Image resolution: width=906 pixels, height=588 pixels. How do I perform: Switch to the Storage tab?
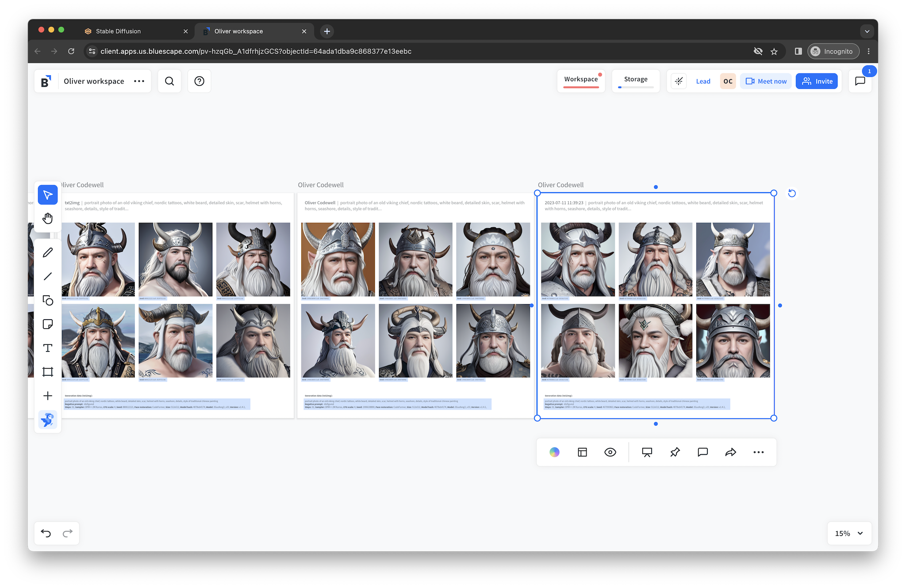(636, 80)
